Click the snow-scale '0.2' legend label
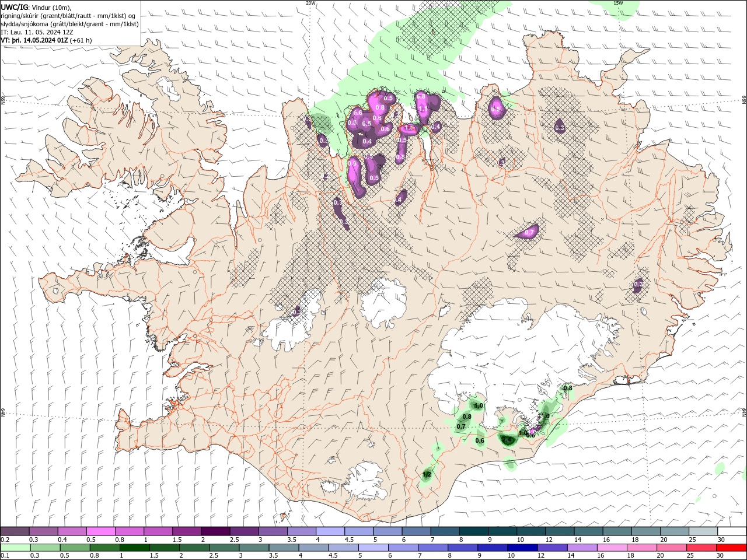The image size is (747, 560). coord(5,540)
